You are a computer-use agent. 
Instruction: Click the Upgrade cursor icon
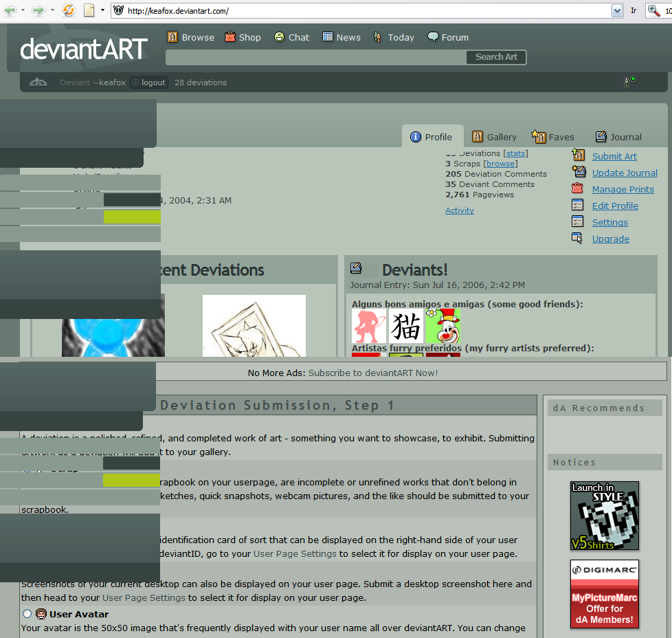point(577,238)
